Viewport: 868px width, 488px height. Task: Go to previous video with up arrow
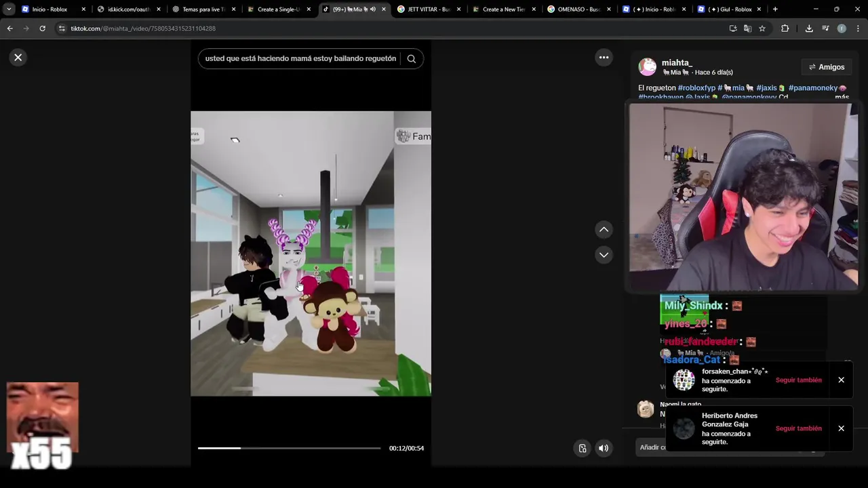point(604,230)
